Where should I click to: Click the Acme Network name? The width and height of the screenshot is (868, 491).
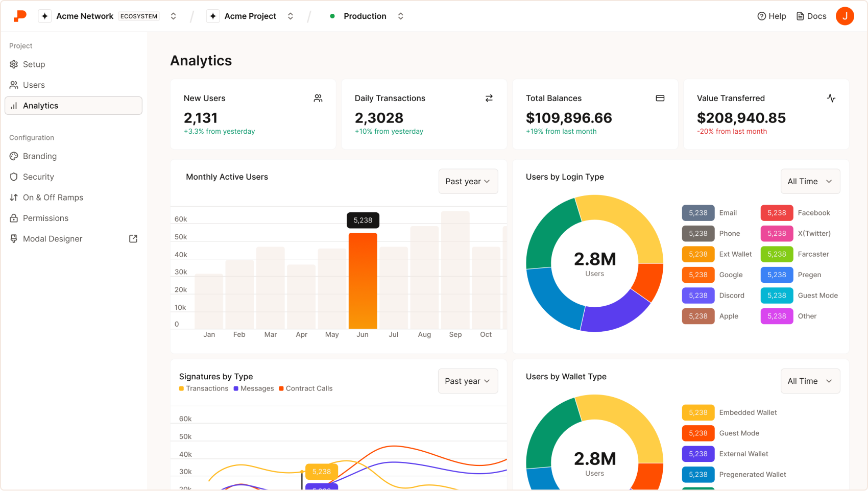[85, 16]
